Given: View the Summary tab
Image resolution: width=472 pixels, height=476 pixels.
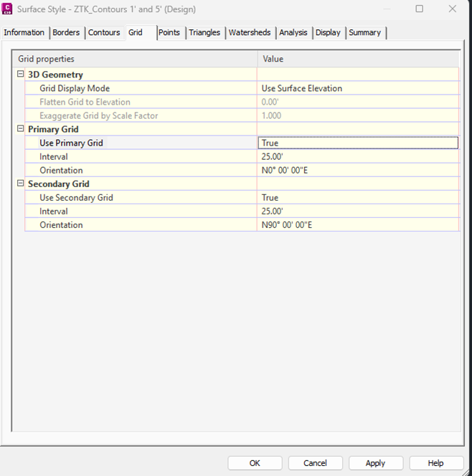Looking at the screenshot, I should (x=365, y=32).
